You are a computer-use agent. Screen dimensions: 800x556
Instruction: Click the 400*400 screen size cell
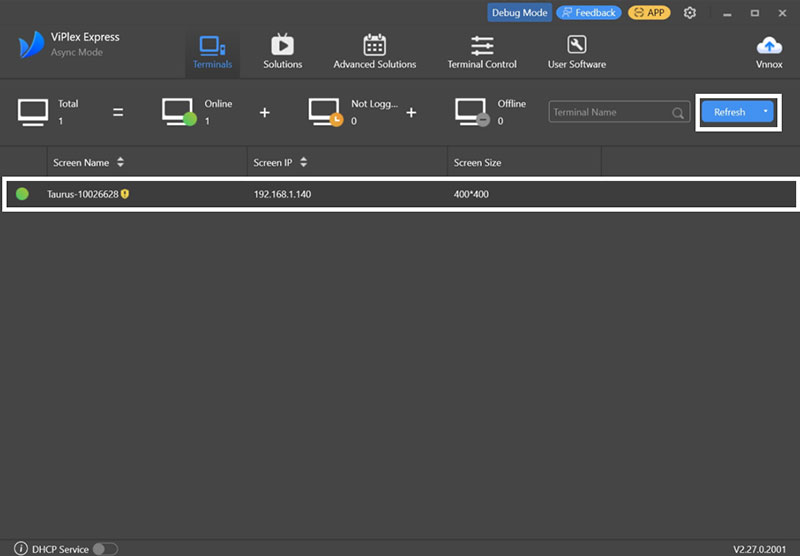(471, 194)
